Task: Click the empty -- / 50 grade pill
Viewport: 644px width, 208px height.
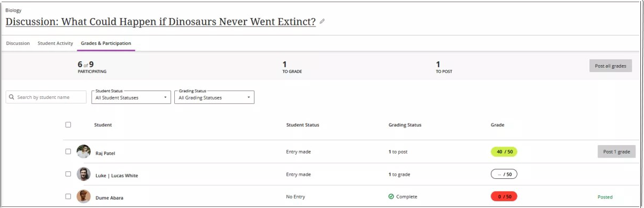Action: [504, 174]
